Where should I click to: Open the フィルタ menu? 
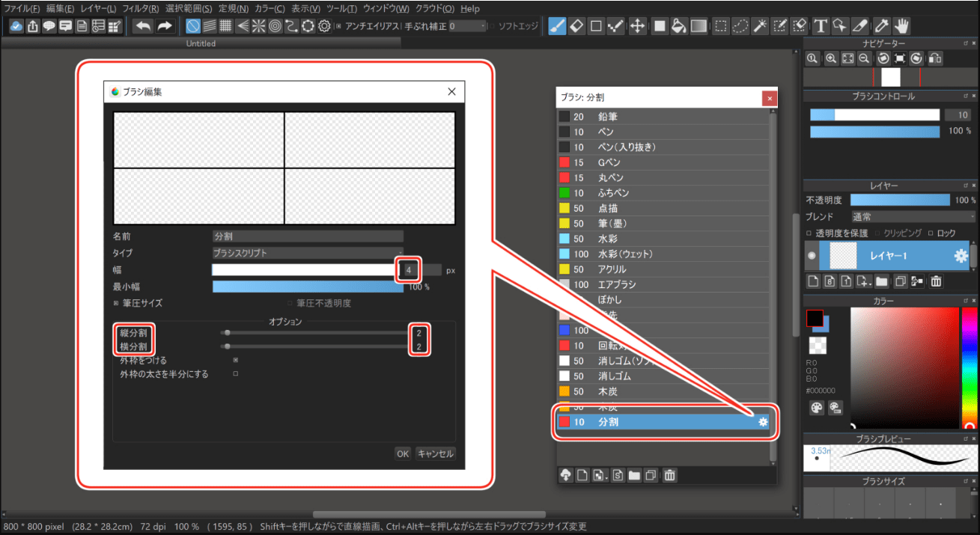(x=141, y=9)
